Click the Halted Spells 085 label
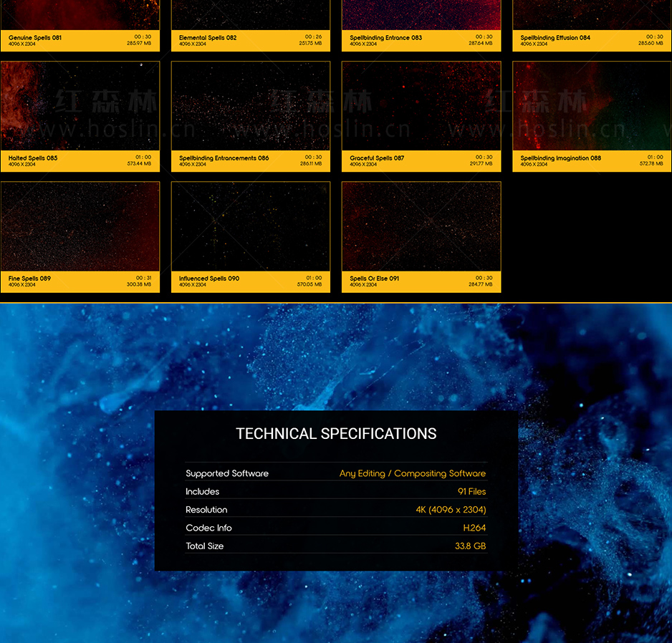 [33, 158]
